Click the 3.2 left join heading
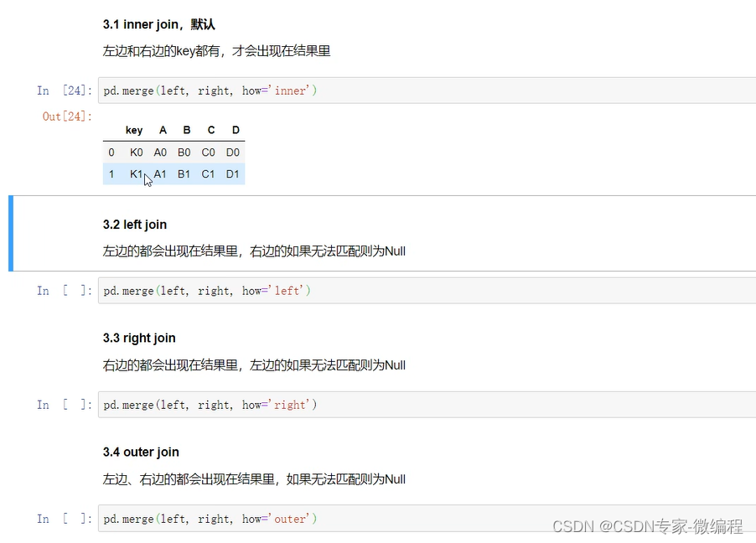 coord(134,225)
